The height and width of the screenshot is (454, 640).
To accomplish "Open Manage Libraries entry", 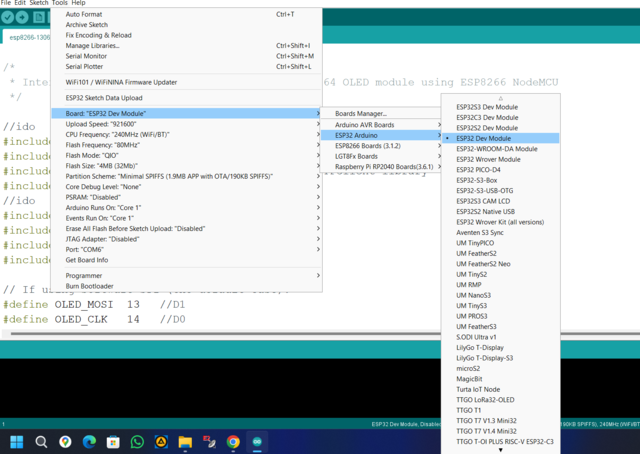I will 187,46.
